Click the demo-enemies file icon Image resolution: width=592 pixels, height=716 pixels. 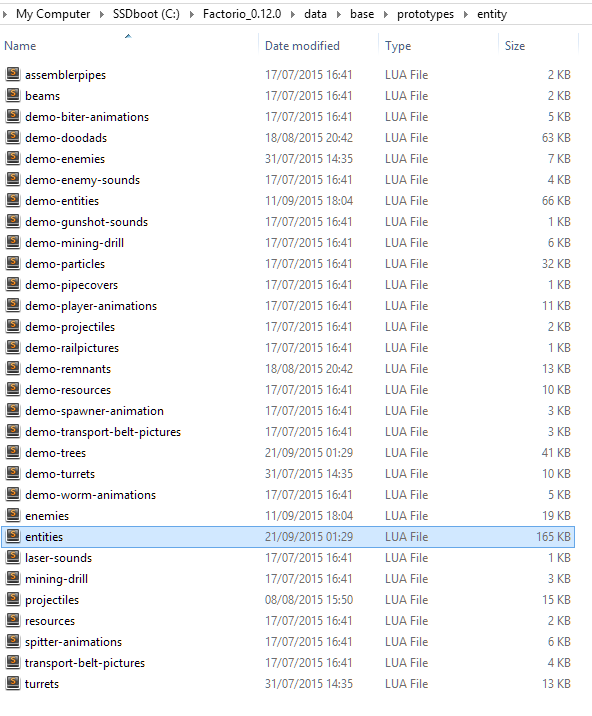tap(13, 158)
